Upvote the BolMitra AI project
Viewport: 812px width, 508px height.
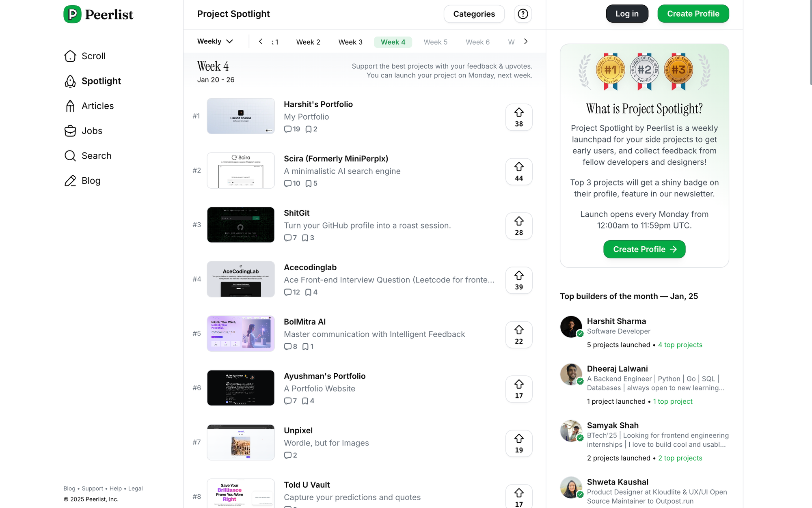(x=519, y=335)
